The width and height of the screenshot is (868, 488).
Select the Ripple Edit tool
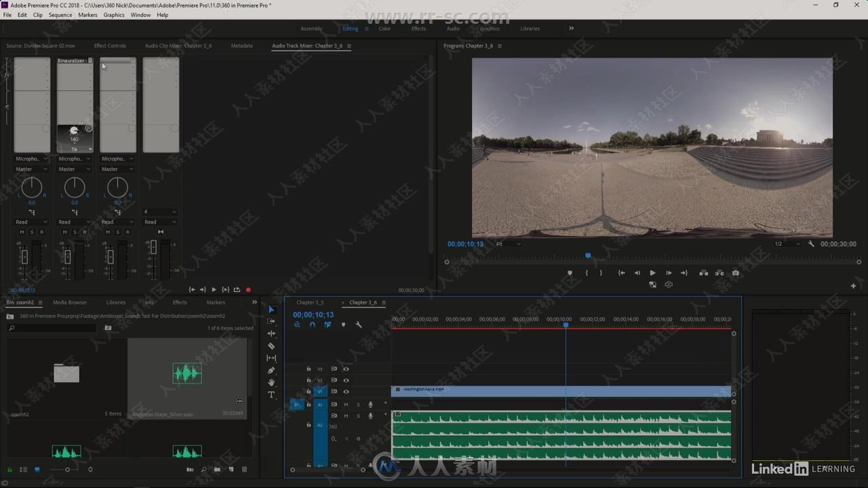click(x=271, y=333)
